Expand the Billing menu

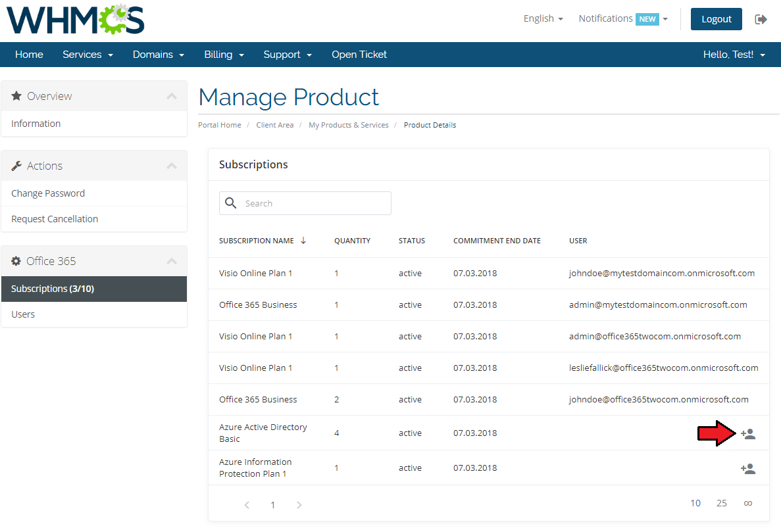tap(224, 54)
